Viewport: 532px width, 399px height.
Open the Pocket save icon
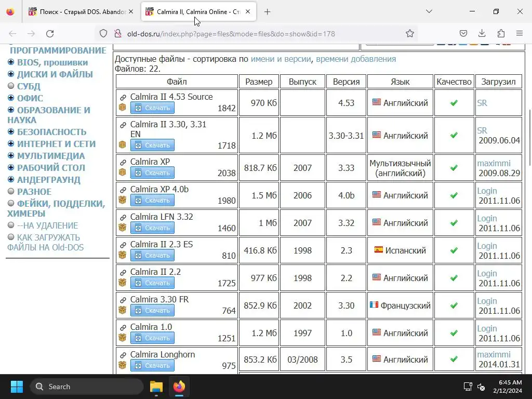[x=463, y=33]
